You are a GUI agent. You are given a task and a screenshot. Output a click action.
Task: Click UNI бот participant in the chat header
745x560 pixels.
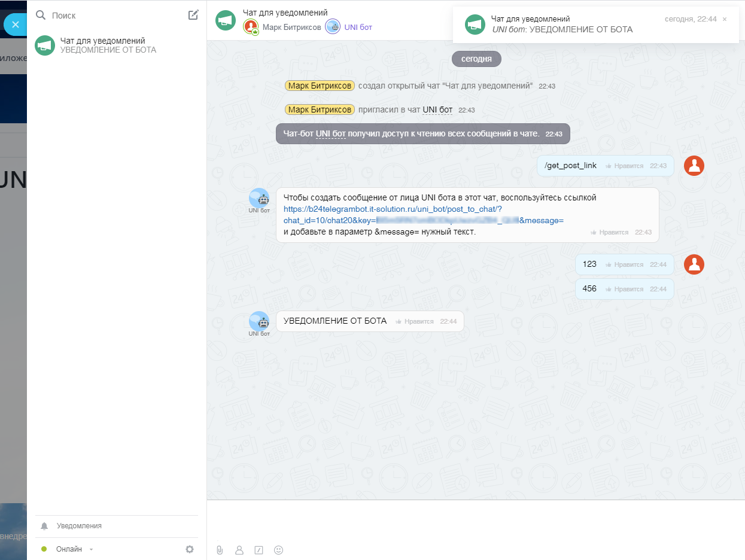click(x=357, y=27)
